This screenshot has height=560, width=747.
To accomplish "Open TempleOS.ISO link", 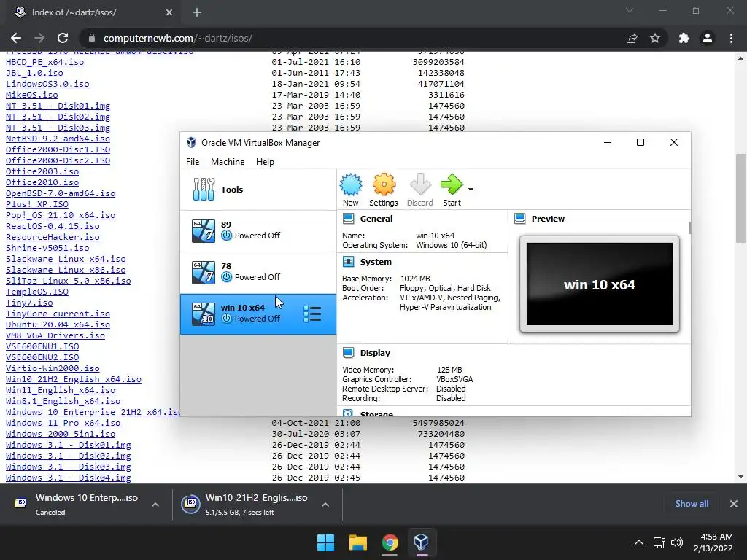I will pos(37,292).
